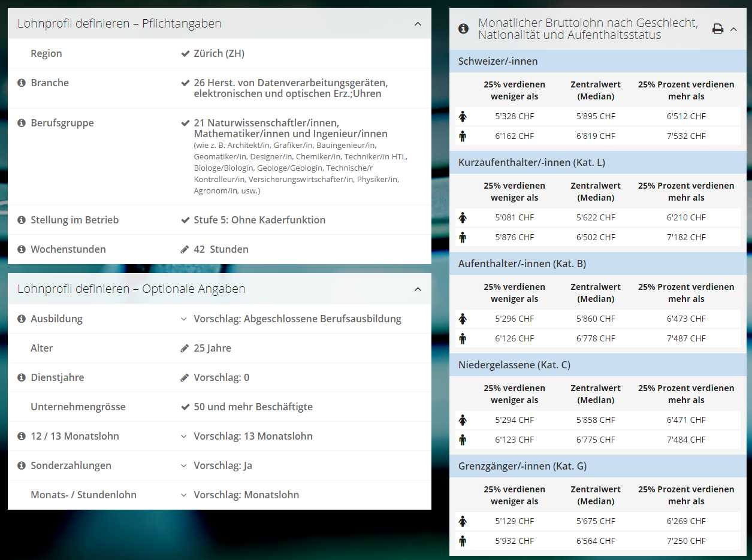This screenshot has width=752, height=560.
Task: Open the 12 / 13 Monatslohn dropdown chevron
Action: point(184,436)
